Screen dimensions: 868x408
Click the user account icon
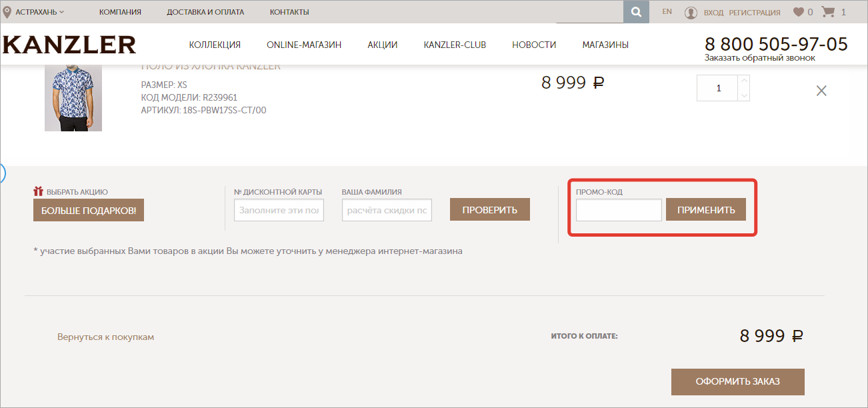(x=691, y=13)
